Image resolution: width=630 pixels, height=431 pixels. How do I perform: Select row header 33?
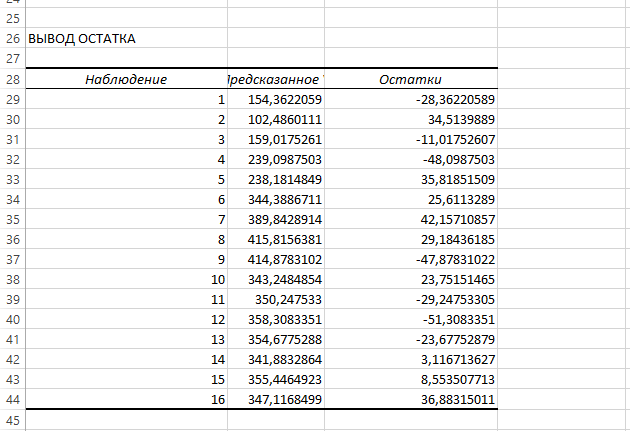coord(12,179)
